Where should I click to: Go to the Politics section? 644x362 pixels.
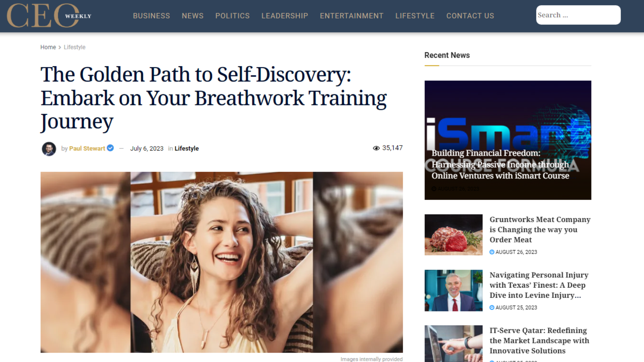point(232,16)
